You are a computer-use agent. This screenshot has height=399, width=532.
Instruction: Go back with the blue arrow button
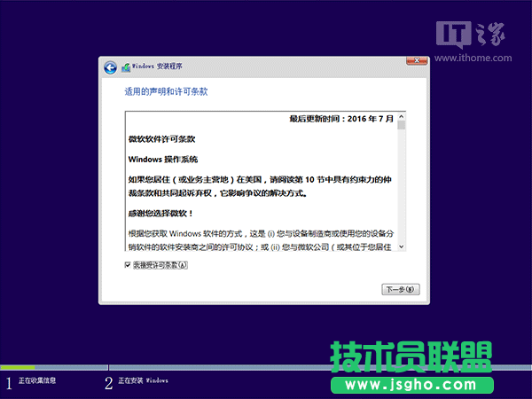[x=110, y=68]
